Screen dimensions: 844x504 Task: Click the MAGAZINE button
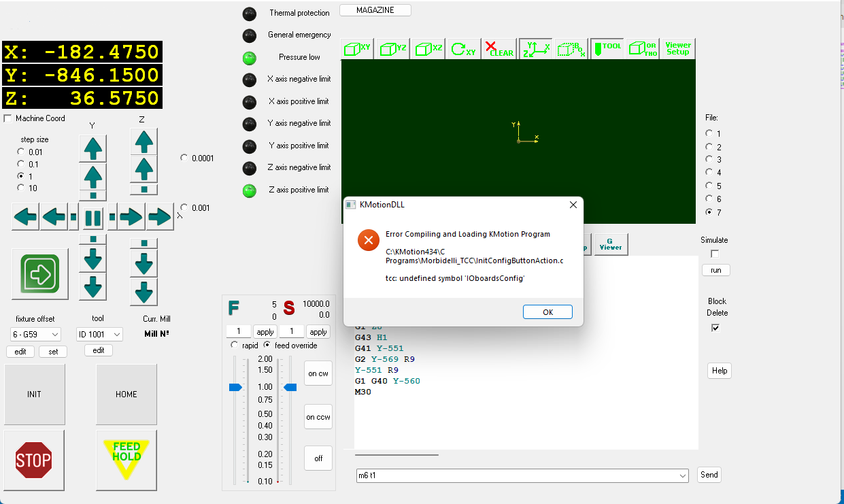tap(375, 10)
